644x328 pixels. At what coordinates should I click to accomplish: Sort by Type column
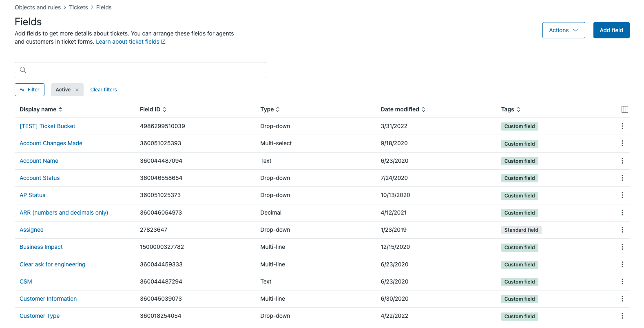click(x=270, y=109)
